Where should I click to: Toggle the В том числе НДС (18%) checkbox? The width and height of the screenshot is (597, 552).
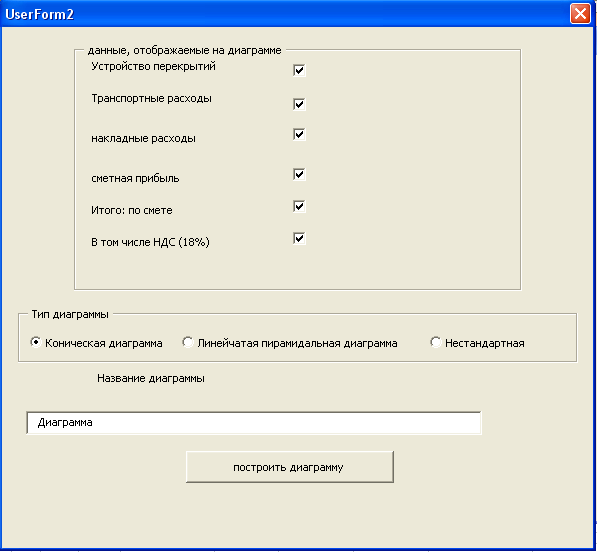coord(299,238)
